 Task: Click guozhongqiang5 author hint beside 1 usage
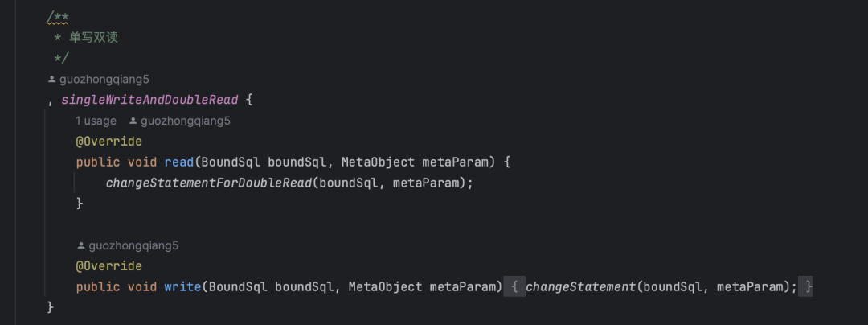pyautogui.click(x=185, y=121)
